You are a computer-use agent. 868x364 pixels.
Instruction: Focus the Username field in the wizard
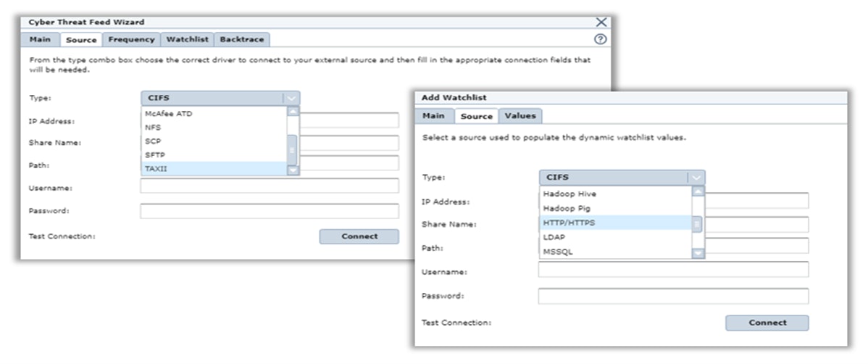[x=269, y=186]
